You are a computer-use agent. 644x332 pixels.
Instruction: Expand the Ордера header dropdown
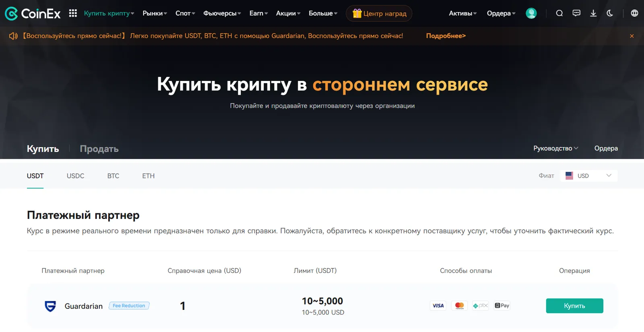[501, 13]
